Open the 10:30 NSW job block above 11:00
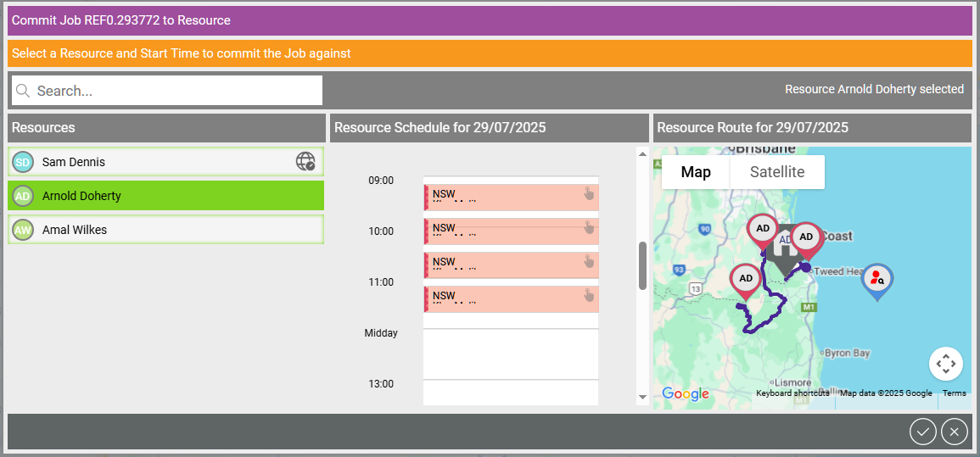The image size is (980, 457). [512, 265]
